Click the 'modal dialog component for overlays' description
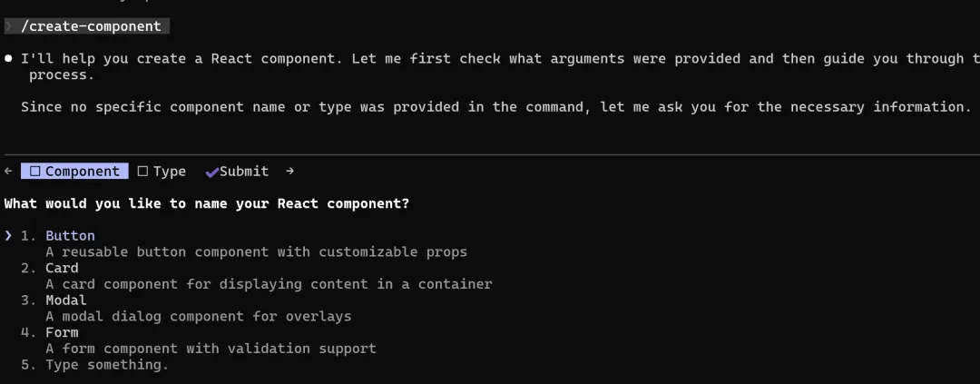Screen dimensions: 980x384 coord(198,316)
